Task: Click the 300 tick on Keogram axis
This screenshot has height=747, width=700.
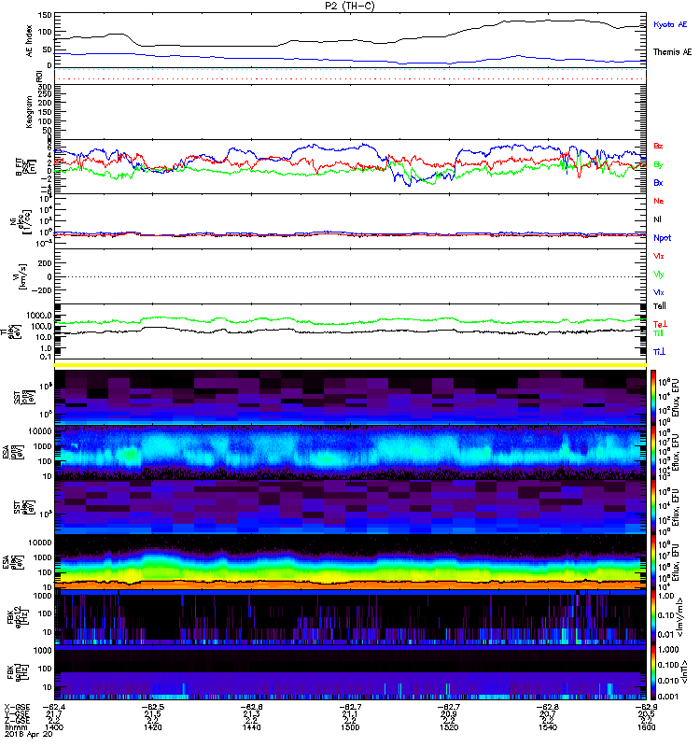Action: (x=45, y=87)
